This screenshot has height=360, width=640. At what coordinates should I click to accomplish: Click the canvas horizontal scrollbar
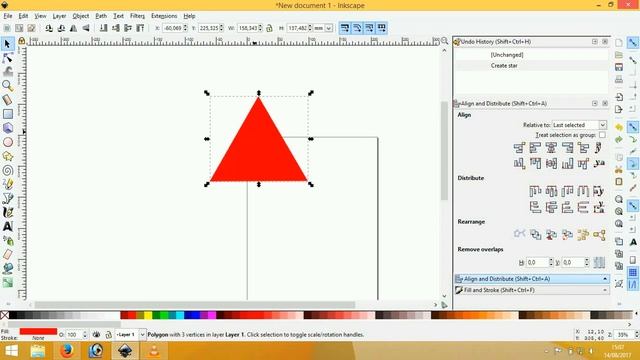[x=195, y=304]
